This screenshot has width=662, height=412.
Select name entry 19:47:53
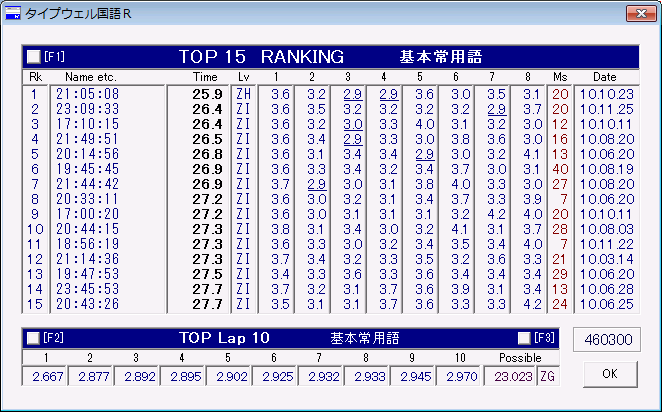88,274
